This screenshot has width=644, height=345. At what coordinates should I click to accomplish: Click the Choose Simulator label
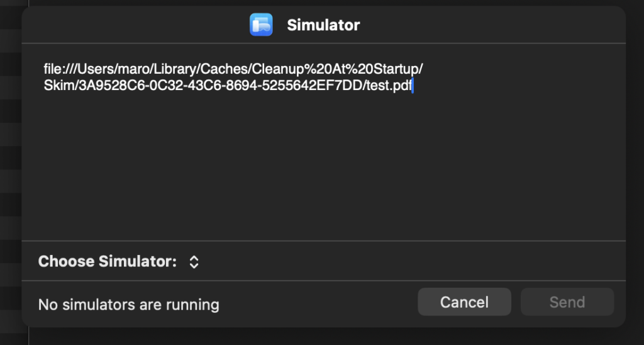pyautogui.click(x=108, y=262)
